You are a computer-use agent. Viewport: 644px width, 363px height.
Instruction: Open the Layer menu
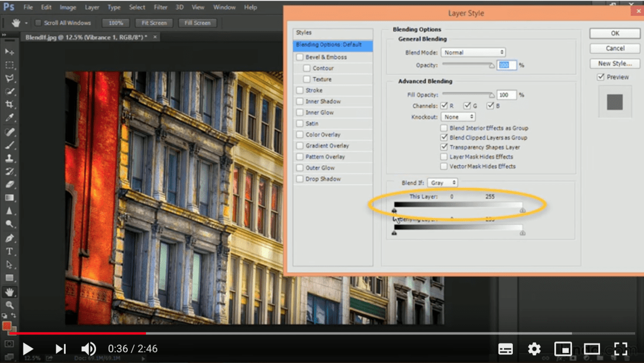click(x=92, y=8)
